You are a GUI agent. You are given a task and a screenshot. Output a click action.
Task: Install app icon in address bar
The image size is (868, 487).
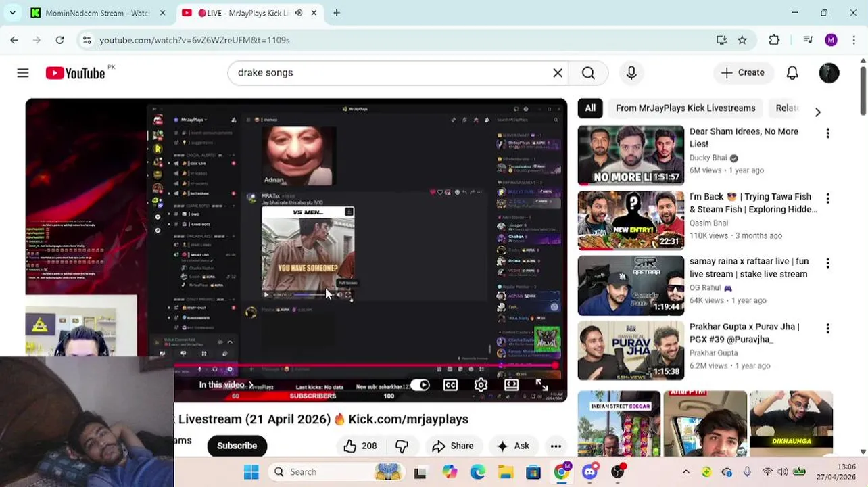point(721,40)
